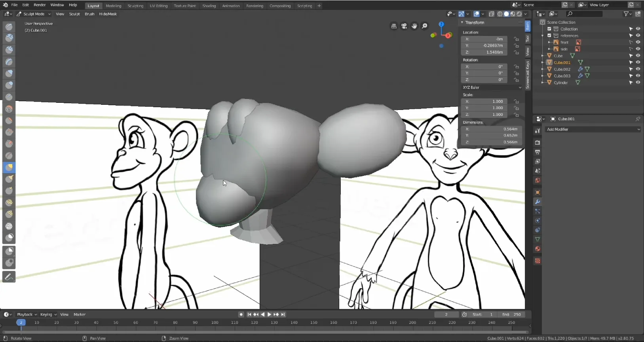Toggle the camera view button

404,26
